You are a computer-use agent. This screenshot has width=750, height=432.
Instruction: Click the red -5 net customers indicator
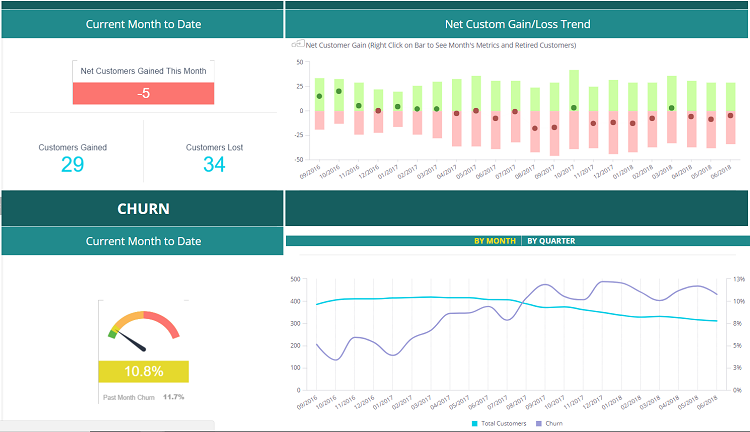coord(144,93)
